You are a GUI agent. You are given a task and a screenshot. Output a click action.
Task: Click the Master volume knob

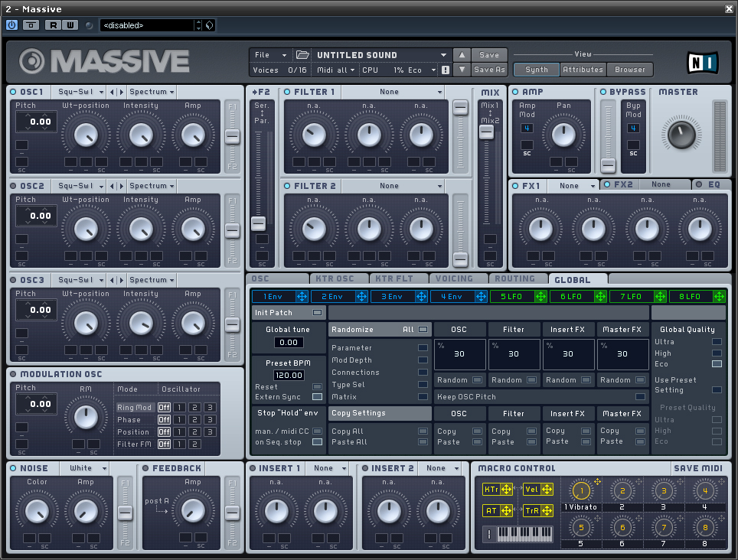681,135
